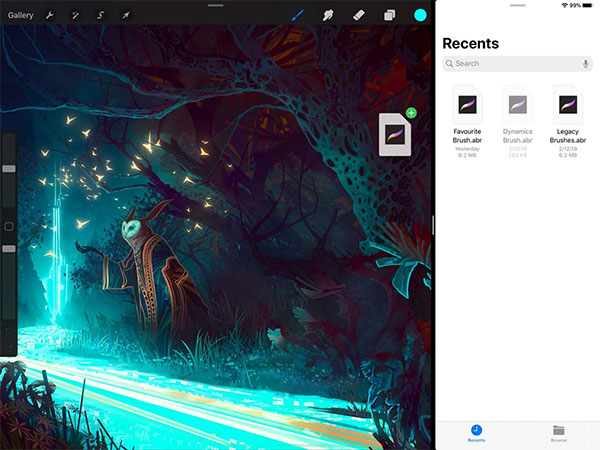Tap the square Modify button on sidebar

coord(9,227)
